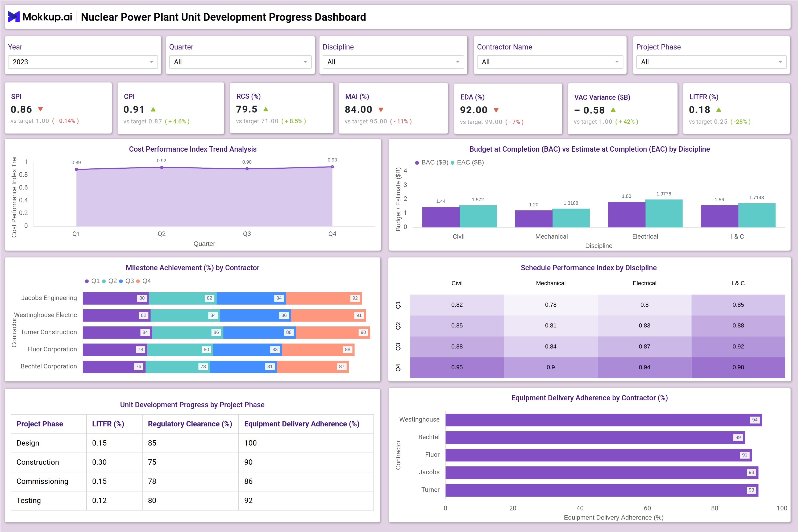Select the I & C BAC bar 1.56
Image resolution: width=798 pixels, height=532 pixels.
[720, 216]
